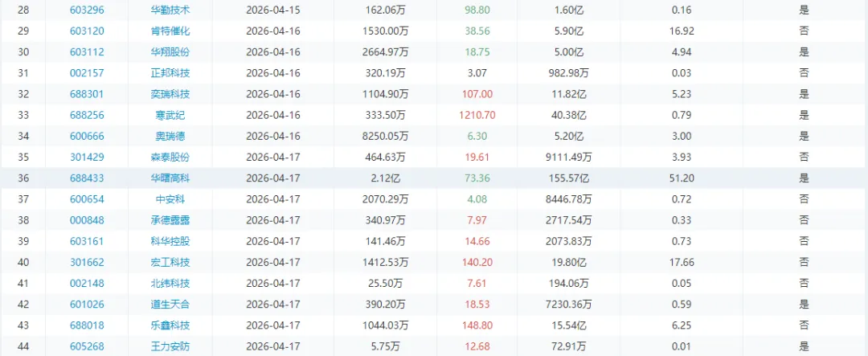
Task: Open stock code 688018
Action: (87, 325)
